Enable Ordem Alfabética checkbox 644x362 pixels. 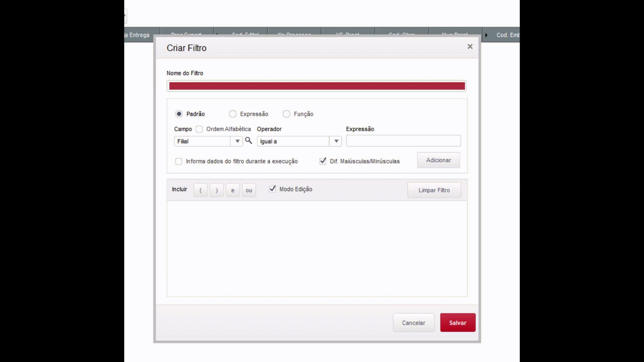pyautogui.click(x=199, y=129)
